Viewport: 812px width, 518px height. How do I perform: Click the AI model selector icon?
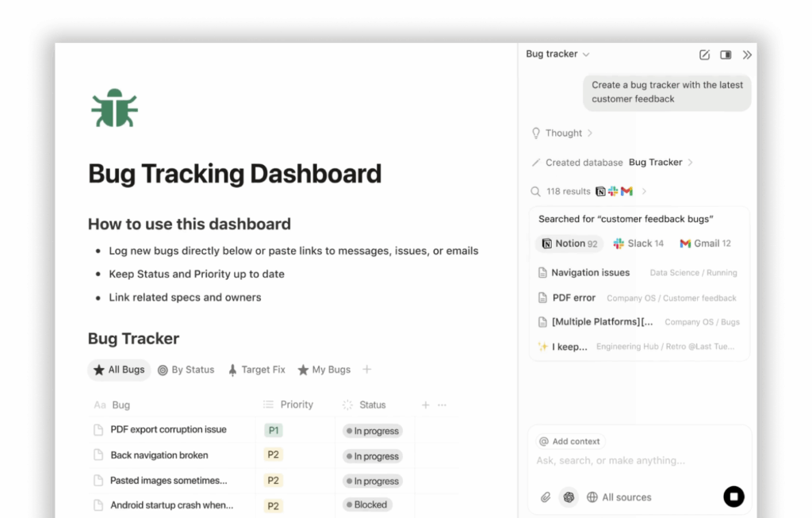(x=569, y=497)
